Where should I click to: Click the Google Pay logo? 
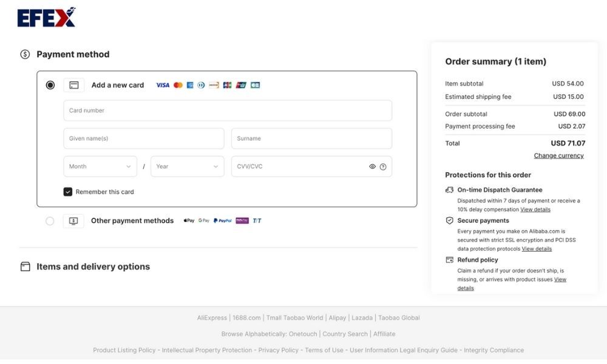coord(204,220)
